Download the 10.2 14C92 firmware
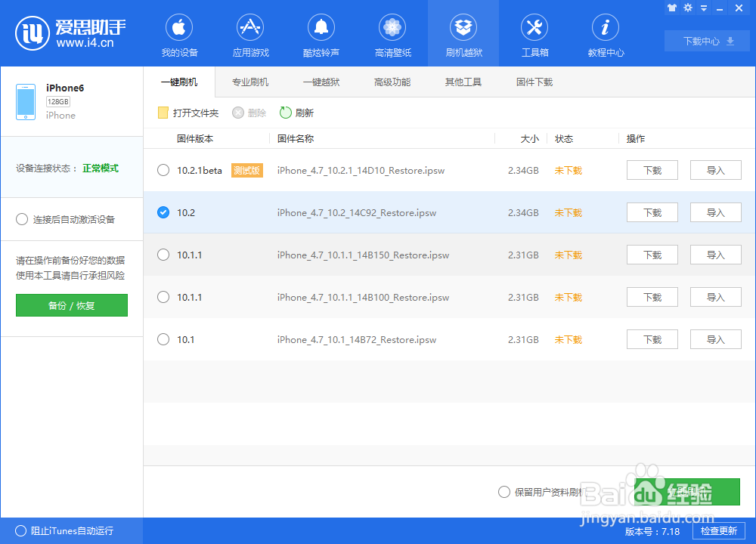 click(652, 212)
